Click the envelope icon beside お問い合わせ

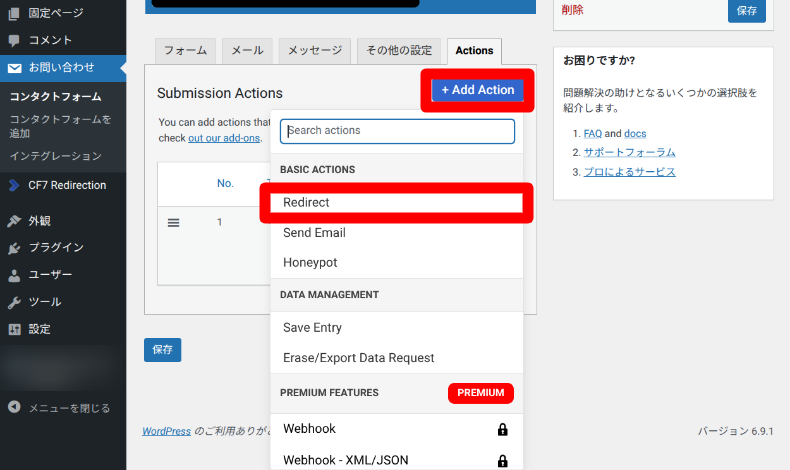tap(15, 68)
